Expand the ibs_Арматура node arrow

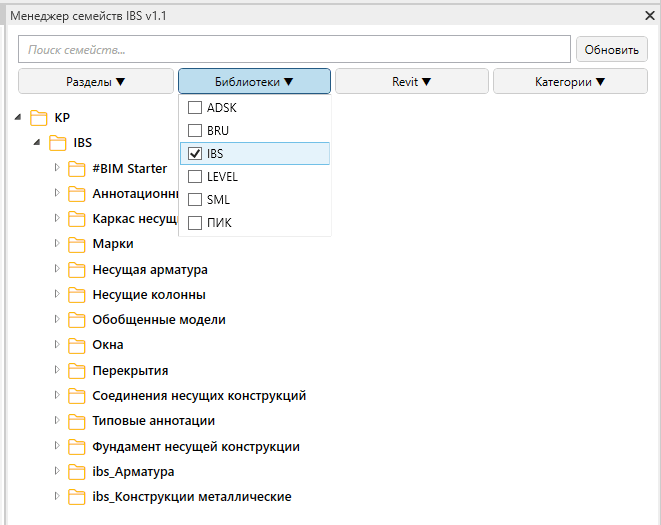pos(57,471)
